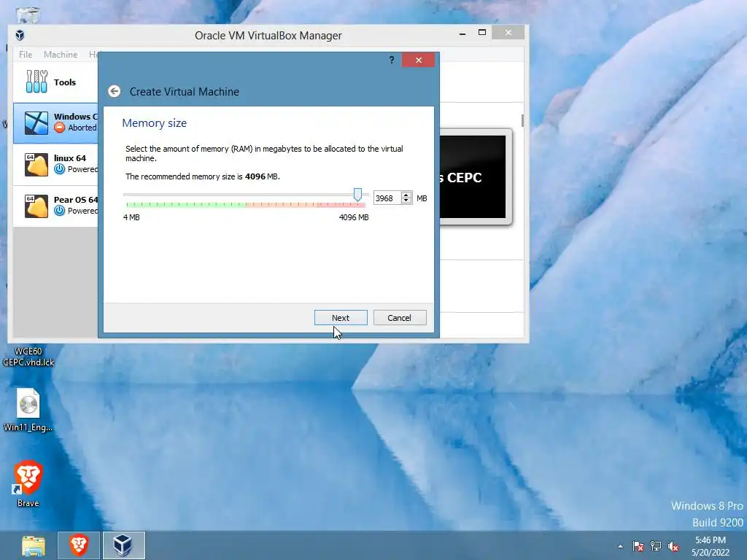Select the Pear OS 64 VM icon

tap(36, 206)
